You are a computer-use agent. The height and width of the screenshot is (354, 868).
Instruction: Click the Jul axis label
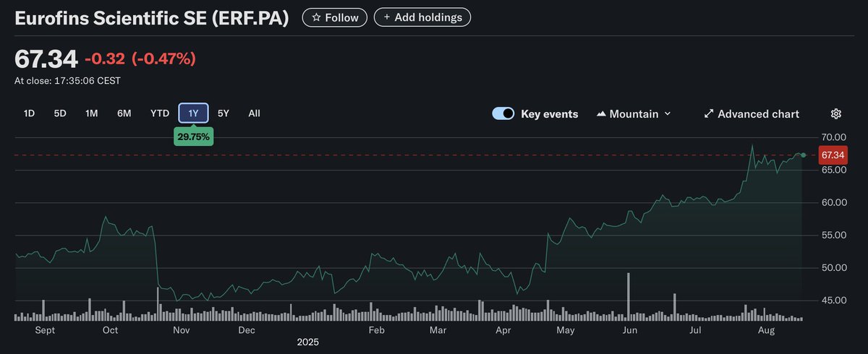(695, 330)
